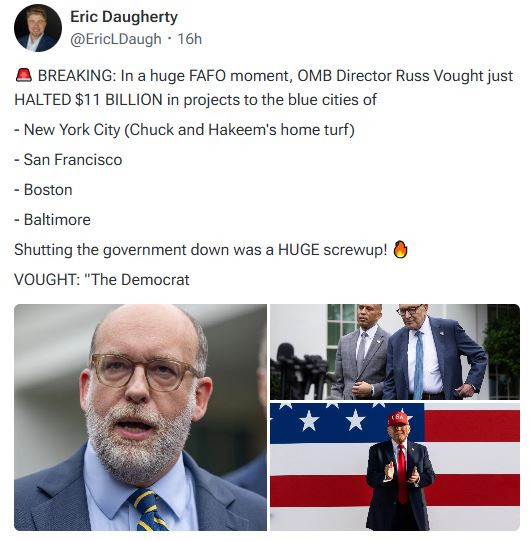Click the Boston list line

click(43, 190)
